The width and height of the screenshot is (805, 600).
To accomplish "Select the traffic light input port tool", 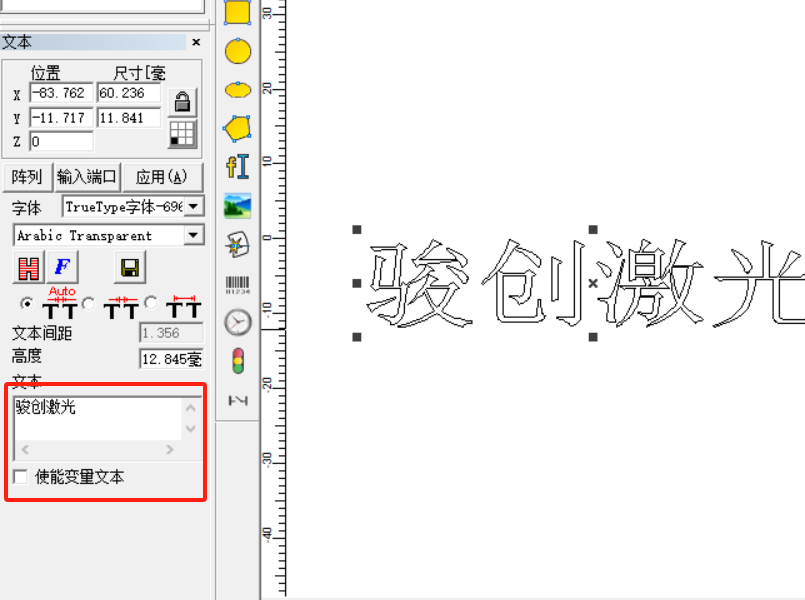I will (x=238, y=361).
